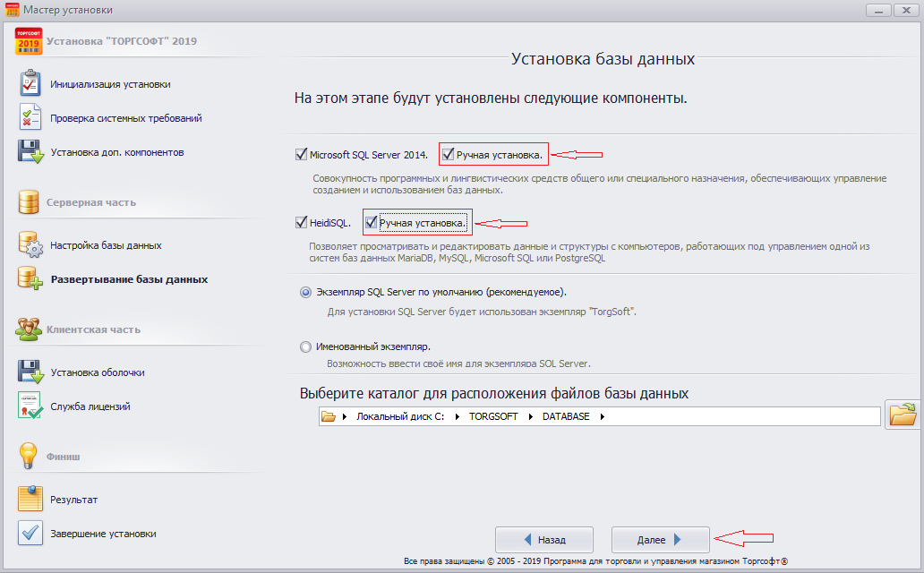Click the license service certificate icon
The width and height of the screenshot is (924, 573).
point(30,406)
